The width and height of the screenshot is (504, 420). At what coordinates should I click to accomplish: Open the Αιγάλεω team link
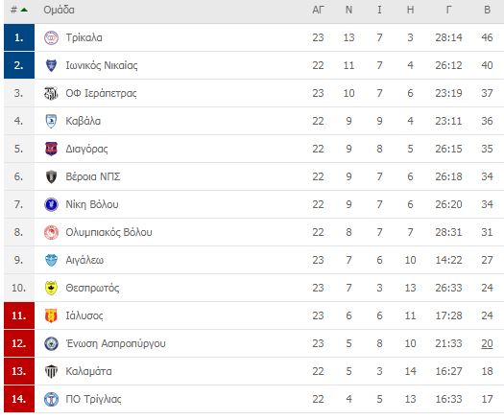tap(84, 260)
